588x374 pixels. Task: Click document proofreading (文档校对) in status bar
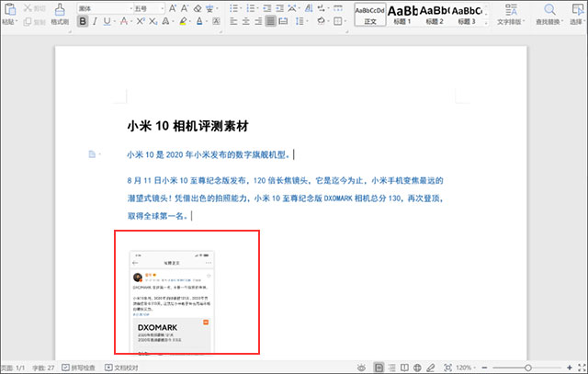tap(121, 368)
